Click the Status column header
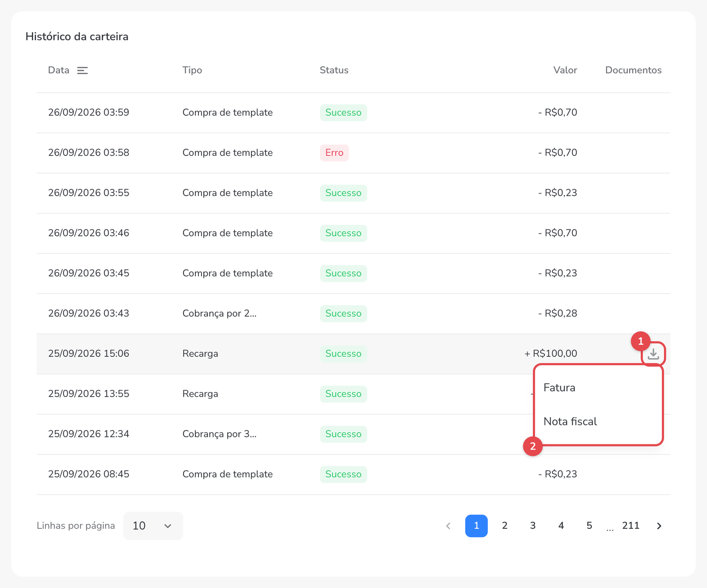 (334, 70)
